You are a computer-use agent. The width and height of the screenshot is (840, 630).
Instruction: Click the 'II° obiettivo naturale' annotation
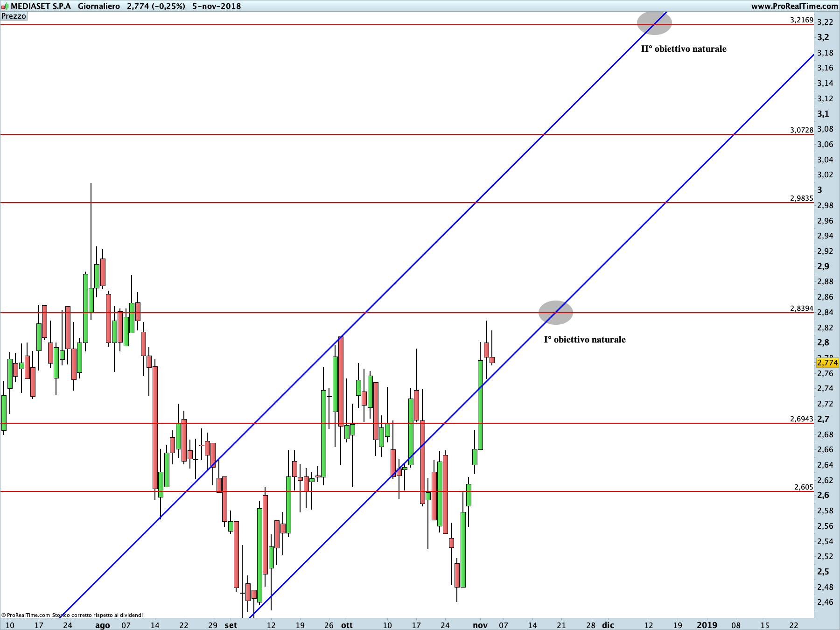(x=684, y=49)
